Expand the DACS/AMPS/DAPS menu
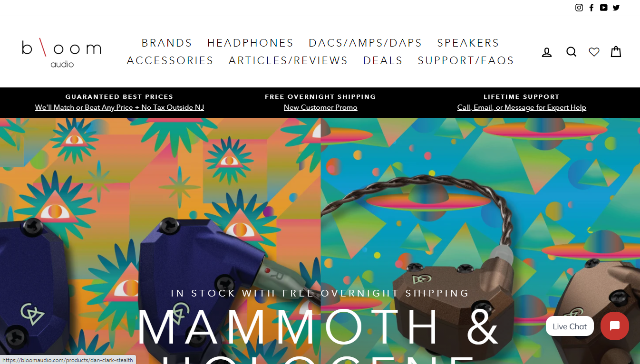640x364 pixels. (365, 43)
